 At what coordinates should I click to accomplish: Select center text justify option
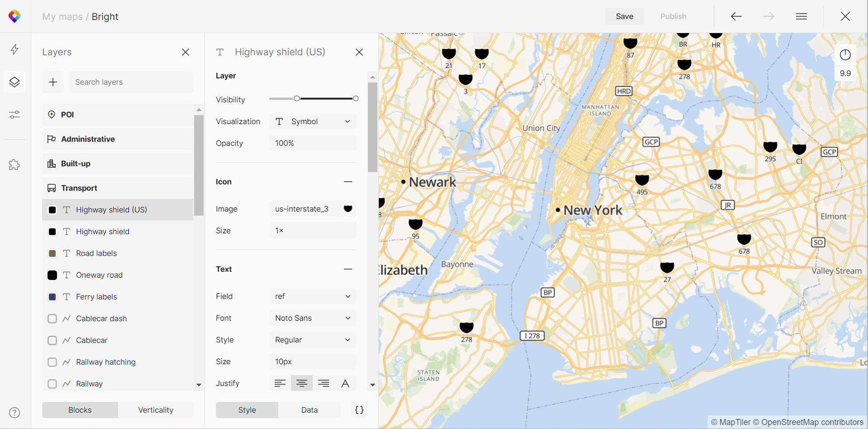(302, 383)
